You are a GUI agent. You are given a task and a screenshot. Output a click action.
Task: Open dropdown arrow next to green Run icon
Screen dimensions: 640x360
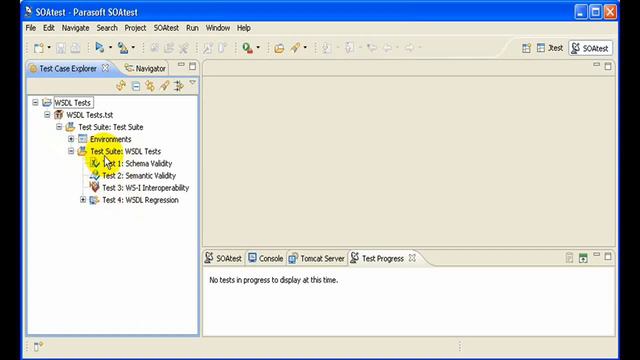[258, 48]
